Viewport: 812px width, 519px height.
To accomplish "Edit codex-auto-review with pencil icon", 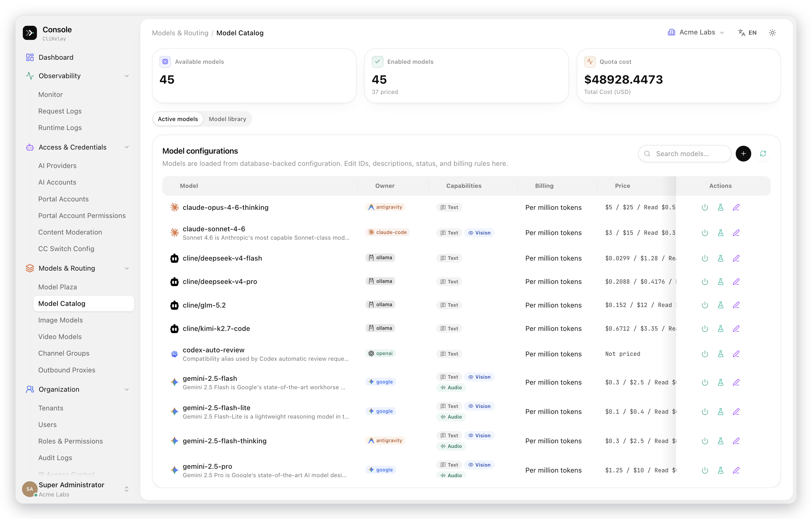I will click(x=736, y=354).
